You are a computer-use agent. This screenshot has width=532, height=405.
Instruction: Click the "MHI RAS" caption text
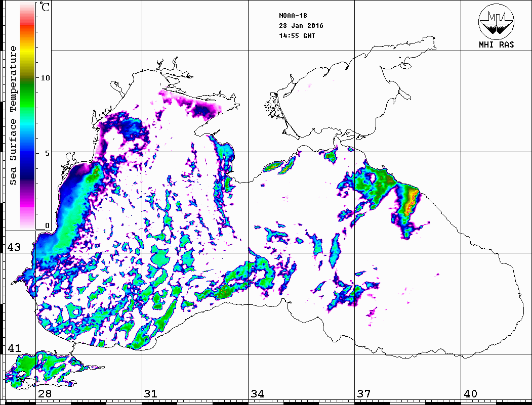coord(497,44)
